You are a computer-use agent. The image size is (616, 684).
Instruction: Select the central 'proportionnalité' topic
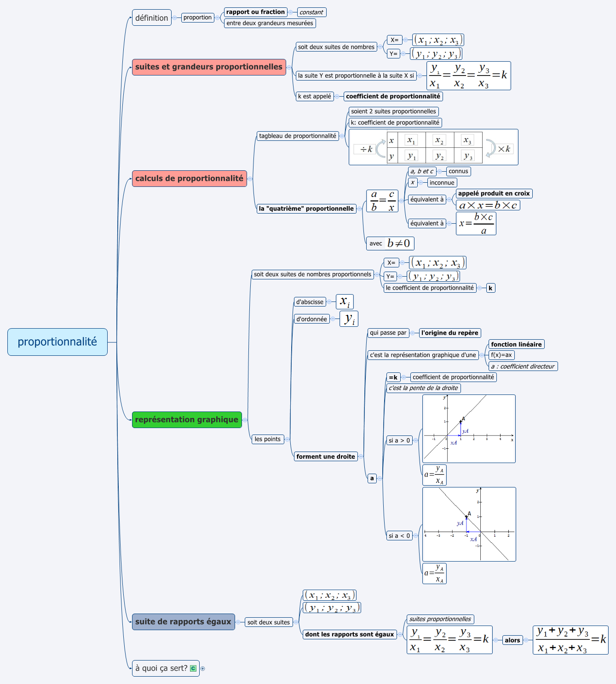pyautogui.click(x=58, y=342)
